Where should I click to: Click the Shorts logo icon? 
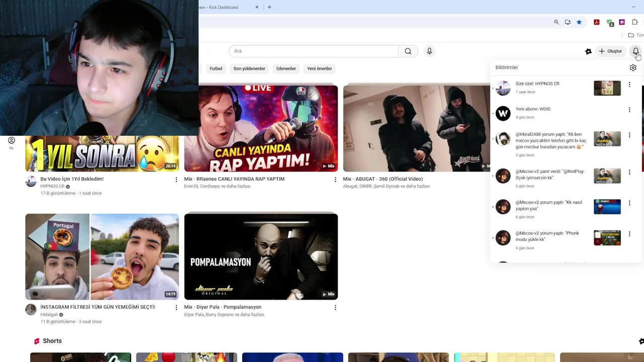(37, 341)
